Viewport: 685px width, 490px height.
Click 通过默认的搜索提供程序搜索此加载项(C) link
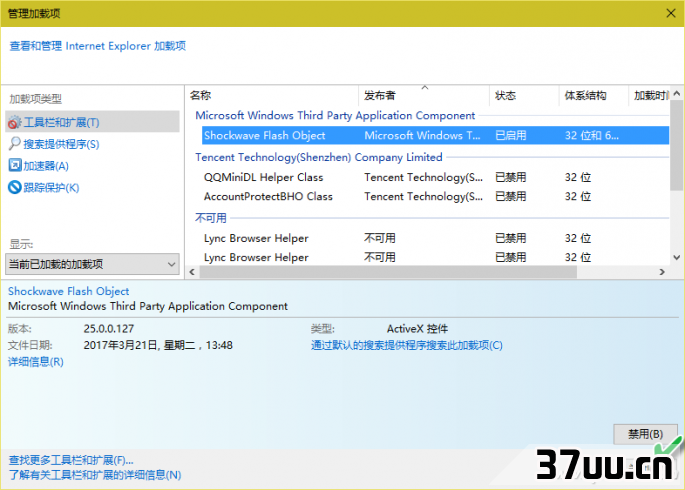407,345
